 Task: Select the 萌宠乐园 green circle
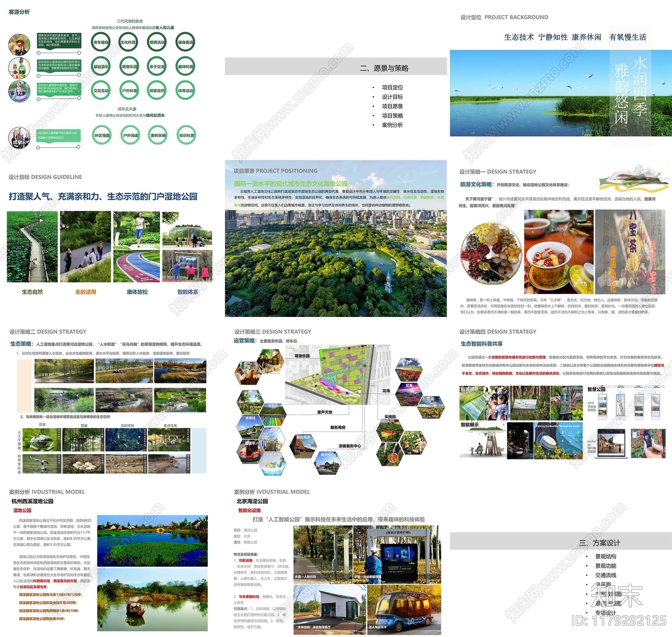tap(129, 66)
